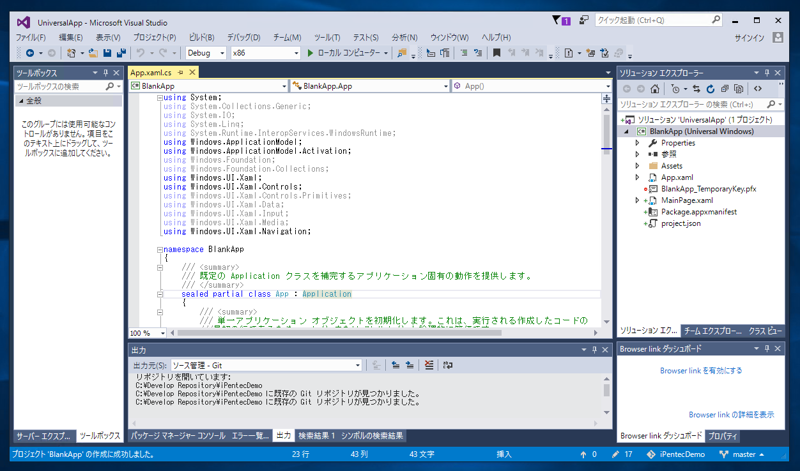Click the feedback icon beside quick launch
Viewport: 800px width, 471px height.
click(584, 20)
